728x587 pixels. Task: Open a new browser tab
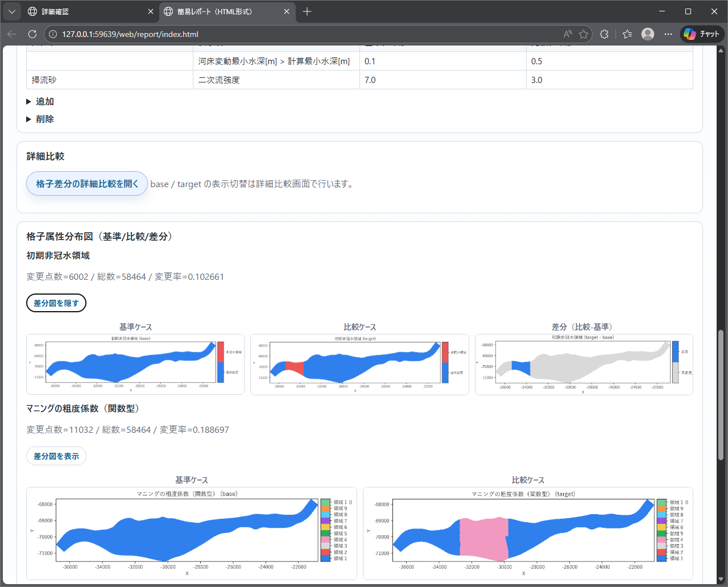(x=307, y=11)
